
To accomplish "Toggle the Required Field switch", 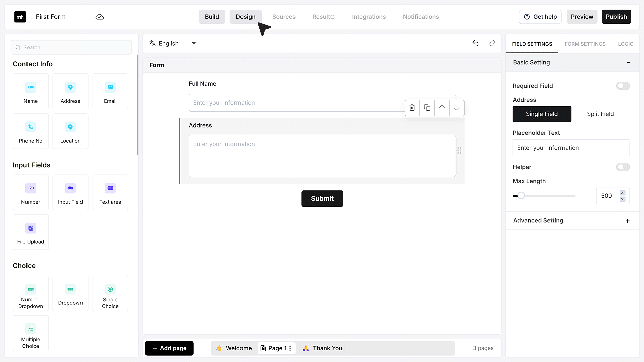I will pyautogui.click(x=623, y=86).
